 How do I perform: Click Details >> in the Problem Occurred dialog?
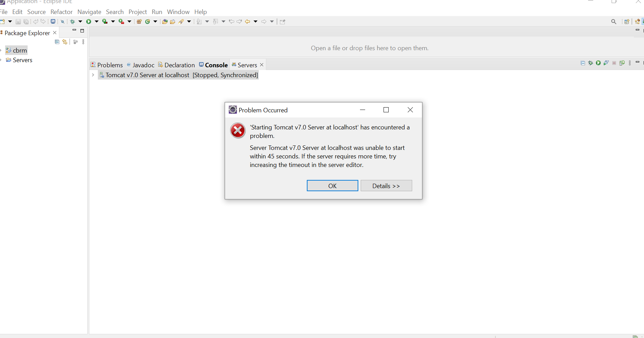[x=386, y=186]
